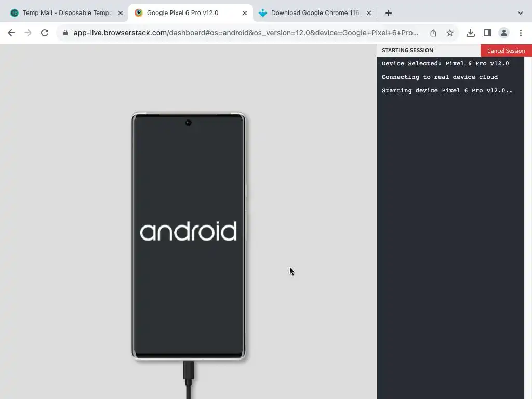The width and height of the screenshot is (532, 399).
Task: Open a new browser tab
Action: pos(389,13)
